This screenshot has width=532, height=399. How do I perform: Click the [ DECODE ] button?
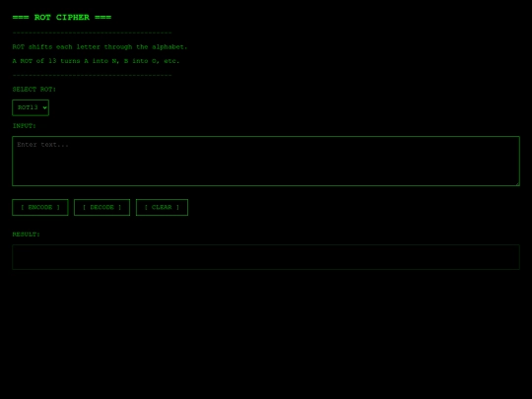(x=101, y=207)
